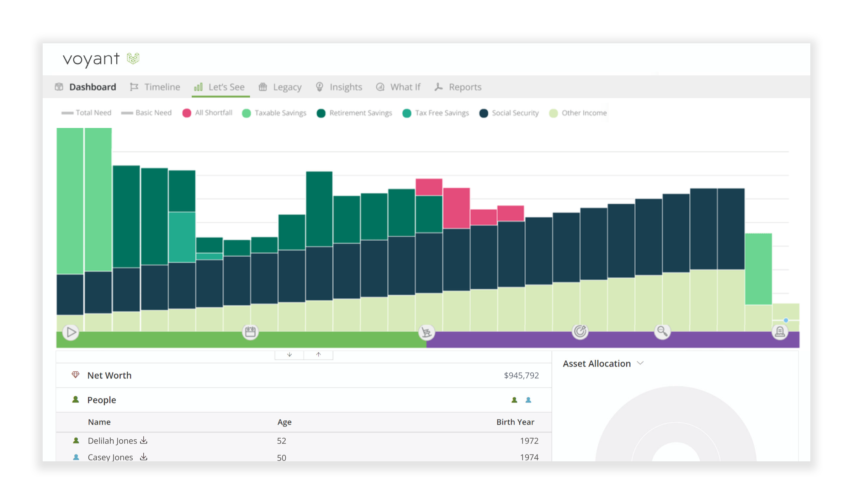Image resolution: width=853 pixels, height=504 pixels.
Task: Click the Age column header
Action: coord(284,422)
